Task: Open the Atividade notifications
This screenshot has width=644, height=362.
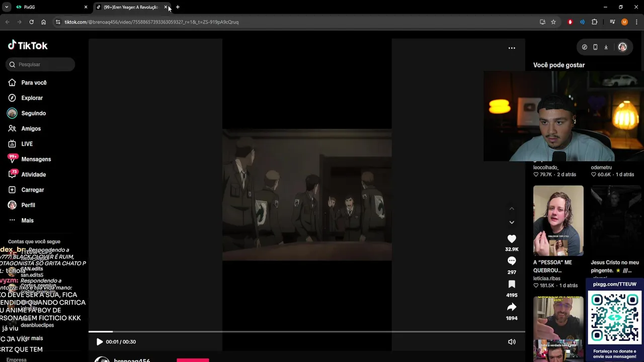Action: (33, 174)
